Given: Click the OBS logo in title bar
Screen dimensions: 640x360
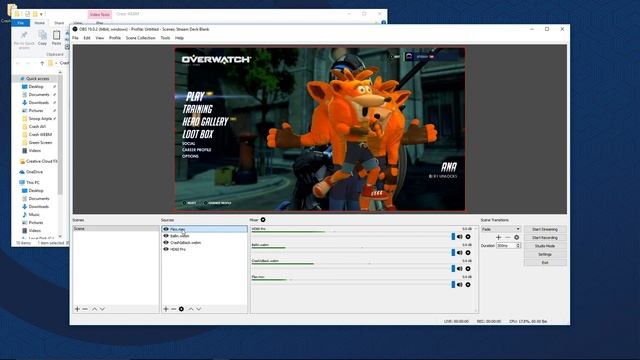Looking at the screenshot, I should (75, 29).
